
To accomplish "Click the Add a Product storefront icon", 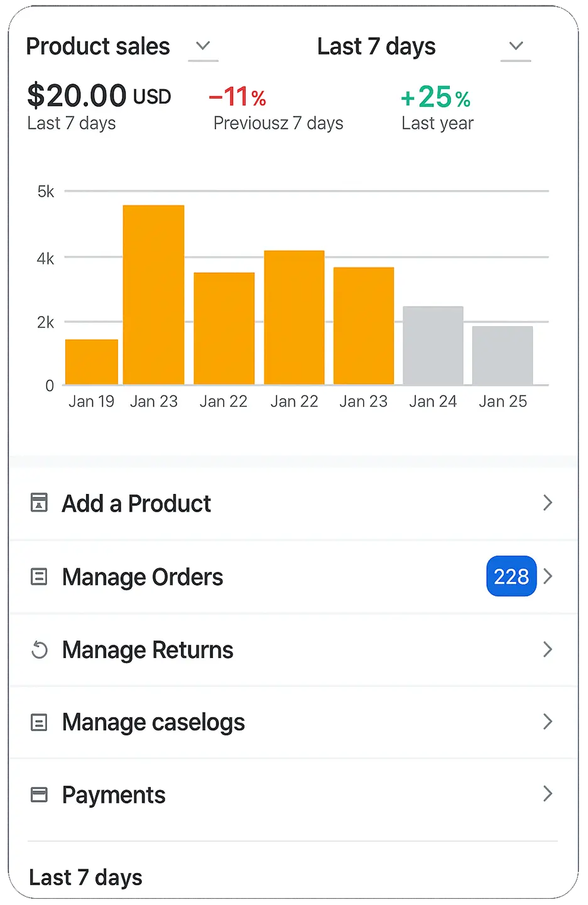I will click(x=39, y=503).
